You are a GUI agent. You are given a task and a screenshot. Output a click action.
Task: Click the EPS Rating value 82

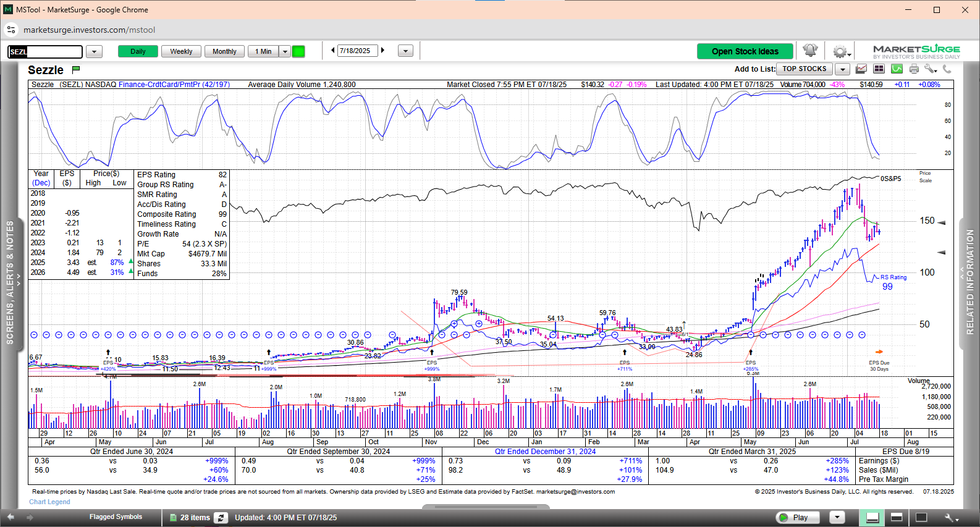point(222,175)
